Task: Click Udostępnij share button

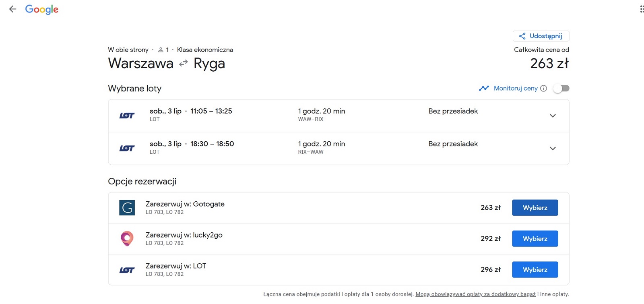Action: click(541, 36)
